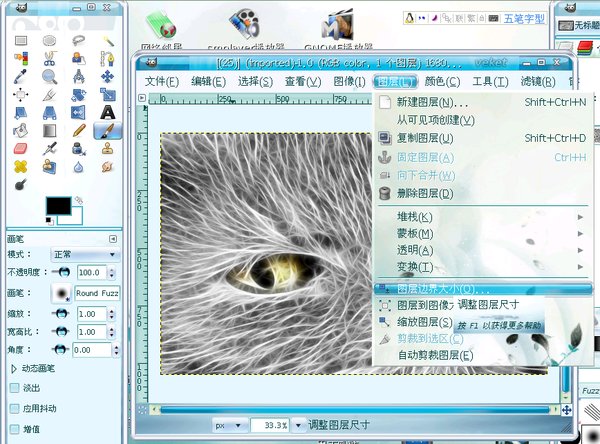The image size is (600, 444).
Task: Select the Scissors Select tool
Action: tap(49, 59)
